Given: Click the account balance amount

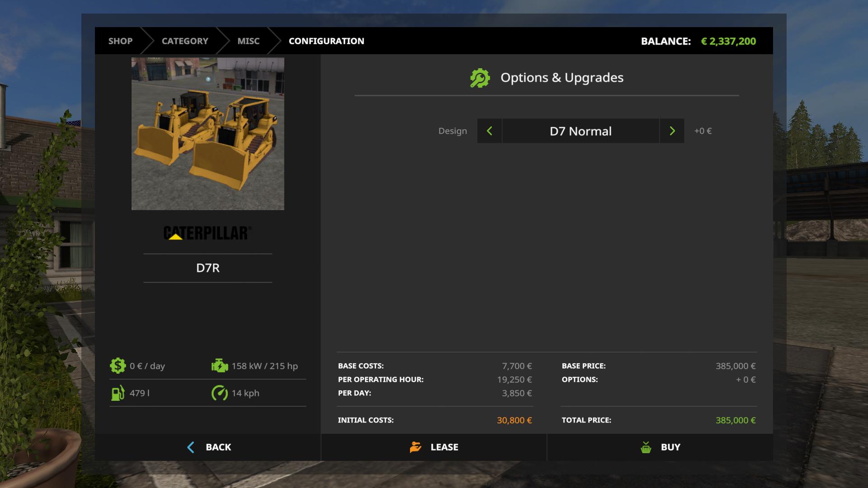Looking at the screenshot, I should click(x=728, y=41).
